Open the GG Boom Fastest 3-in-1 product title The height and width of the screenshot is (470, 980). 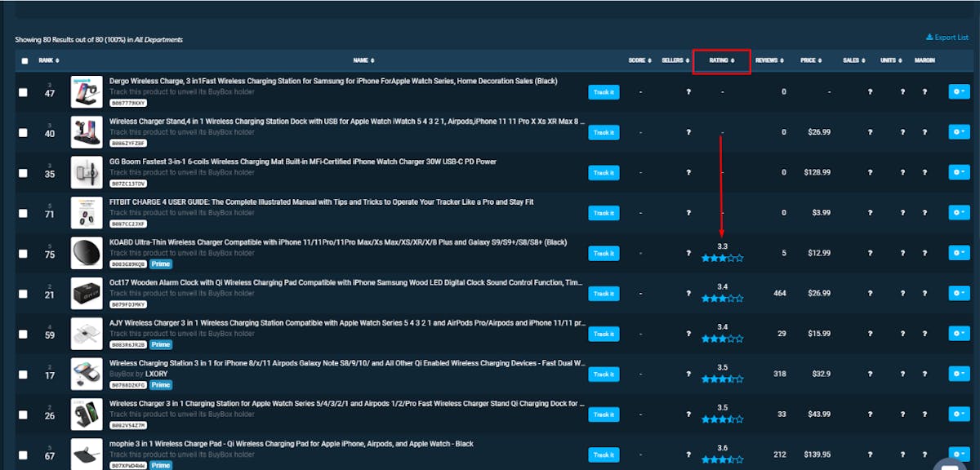303,162
